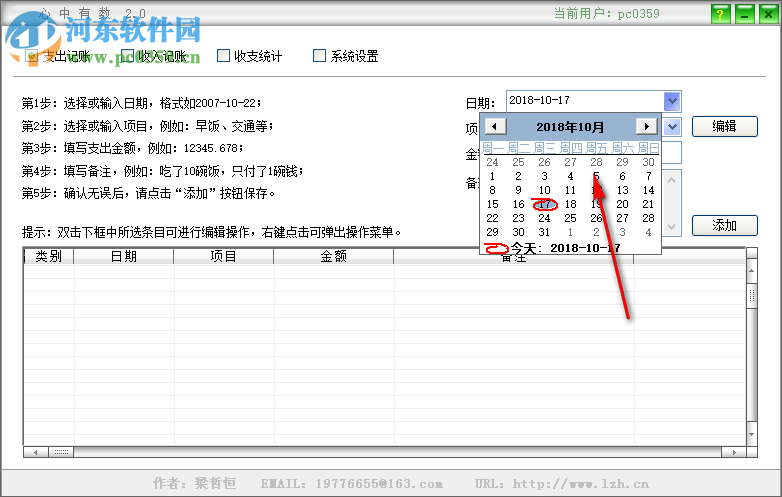The width and height of the screenshot is (782, 497).
Task: Expand the 项目 combo box arrow
Action: coord(672,127)
